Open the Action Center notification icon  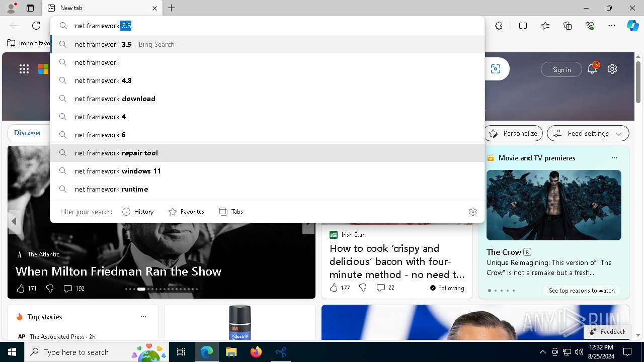(627, 352)
